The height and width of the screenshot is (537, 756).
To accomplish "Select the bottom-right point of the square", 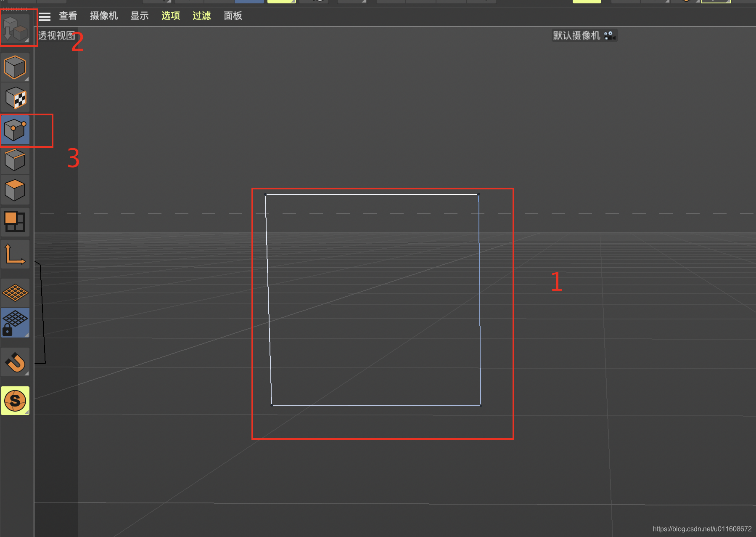I will (481, 406).
